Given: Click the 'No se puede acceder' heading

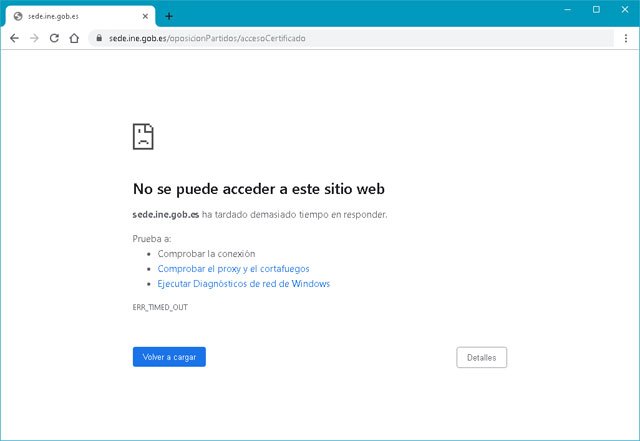Looking at the screenshot, I should tap(258, 189).
